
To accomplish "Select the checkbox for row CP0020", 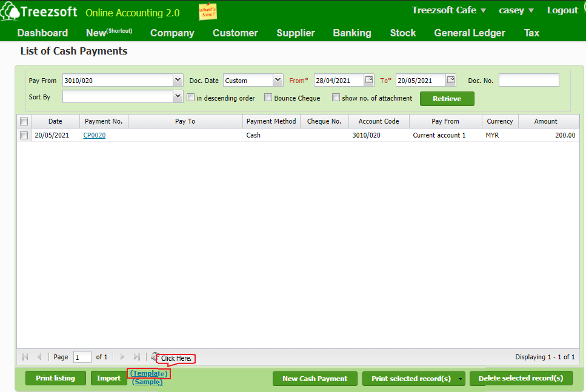I will click(x=24, y=135).
